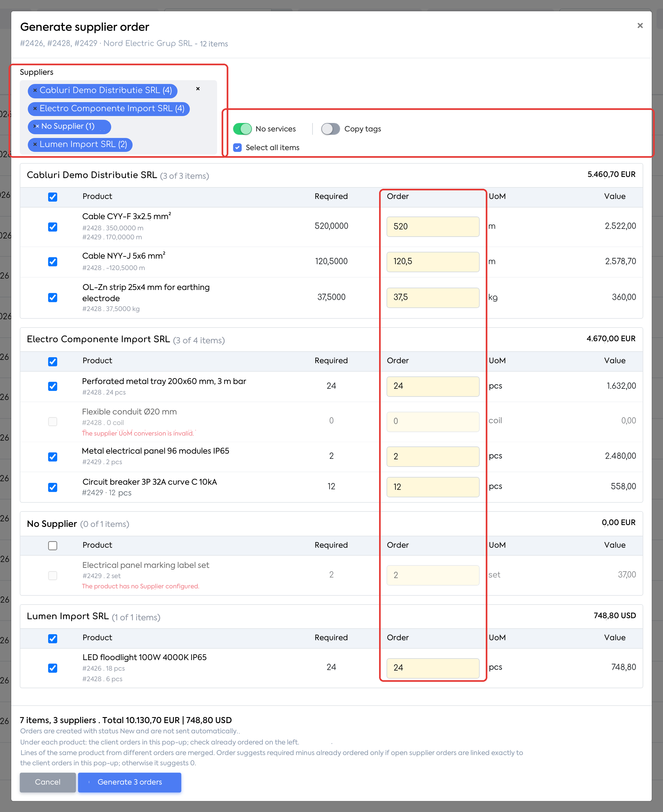Click the Cancel button

48,782
